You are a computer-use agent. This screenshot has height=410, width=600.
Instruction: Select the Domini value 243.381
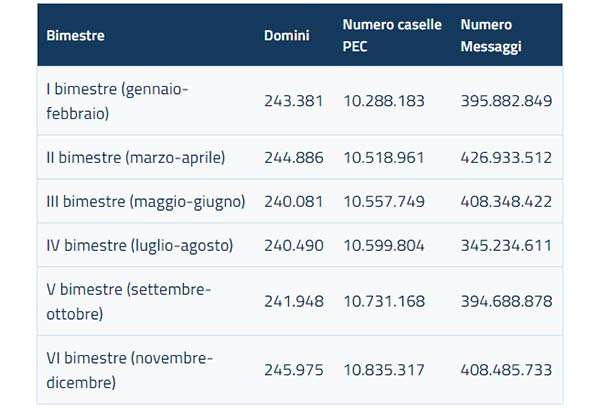(294, 101)
